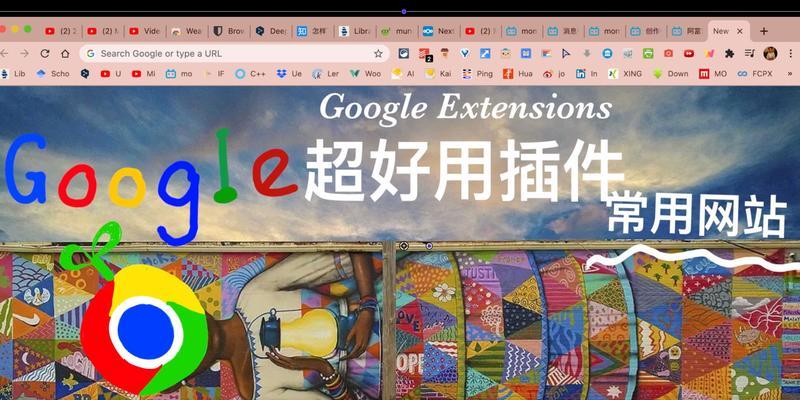800x400 pixels.
Task: Open the 'Kai' bookmark
Action: [x=438, y=74]
